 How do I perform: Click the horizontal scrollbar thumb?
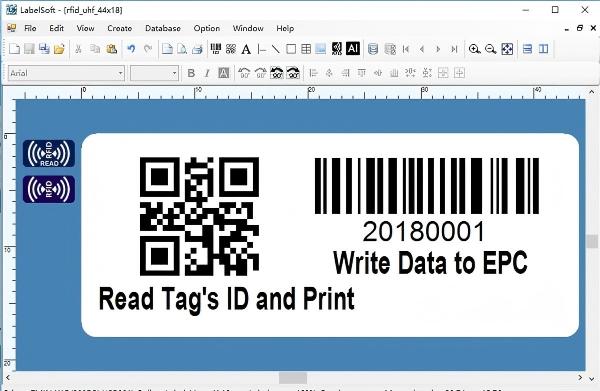[293, 378]
